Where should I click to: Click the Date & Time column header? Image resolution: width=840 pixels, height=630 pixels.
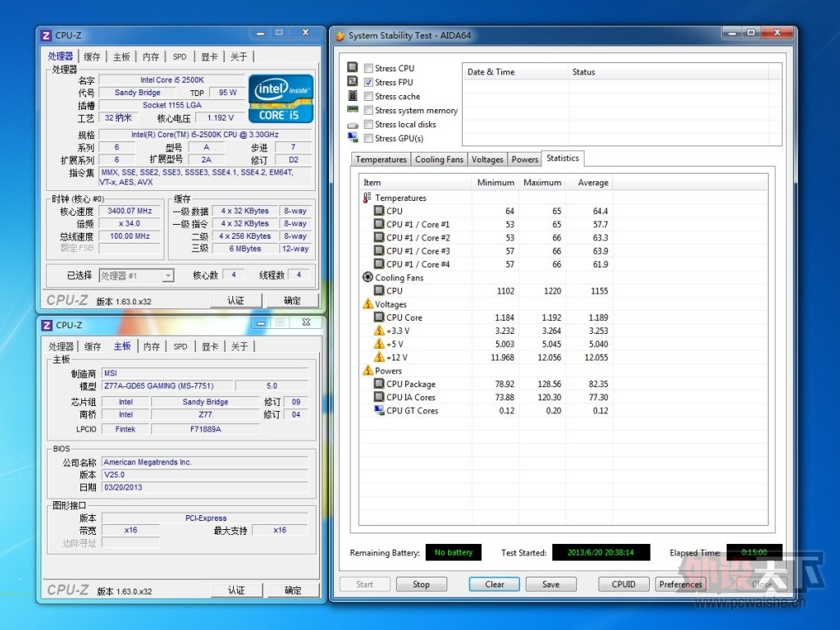tap(515, 72)
